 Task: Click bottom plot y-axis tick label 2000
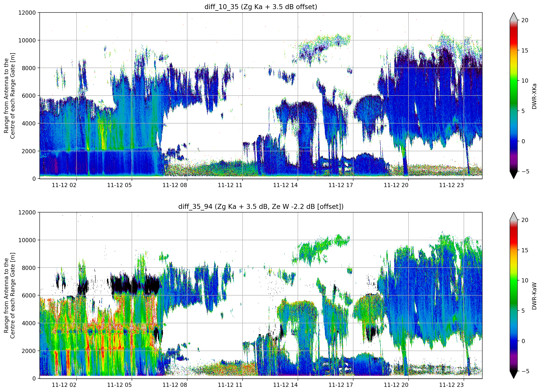[29, 351]
